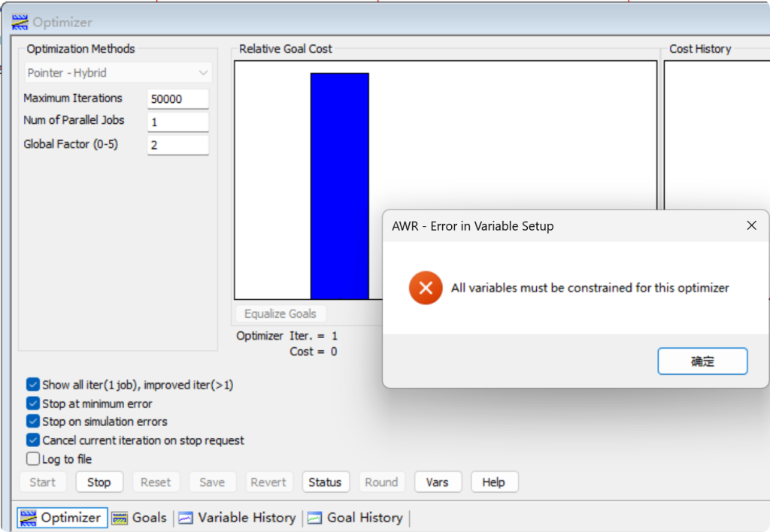The width and height of the screenshot is (770, 532).
Task: Open the Vars button
Action: (x=437, y=482)
